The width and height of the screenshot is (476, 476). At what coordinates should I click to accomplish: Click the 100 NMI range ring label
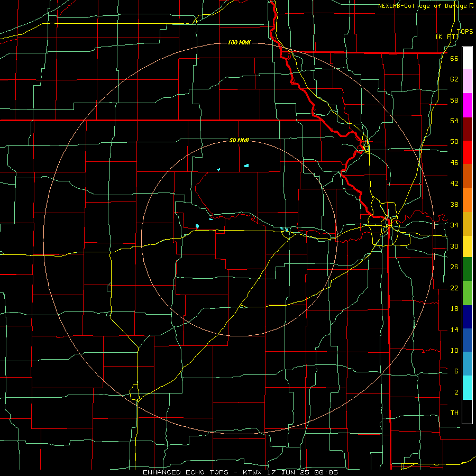[x=239, y=42]
